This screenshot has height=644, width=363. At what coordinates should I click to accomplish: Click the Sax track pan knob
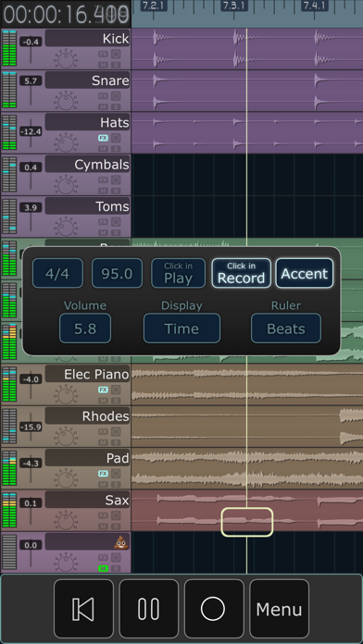tap(66, 521)
